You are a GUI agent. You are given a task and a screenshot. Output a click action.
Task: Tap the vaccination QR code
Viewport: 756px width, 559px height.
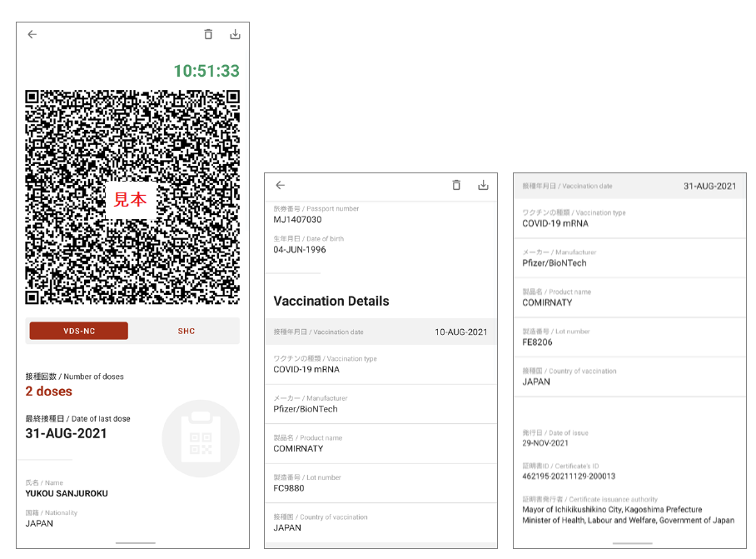pos(132,197)
